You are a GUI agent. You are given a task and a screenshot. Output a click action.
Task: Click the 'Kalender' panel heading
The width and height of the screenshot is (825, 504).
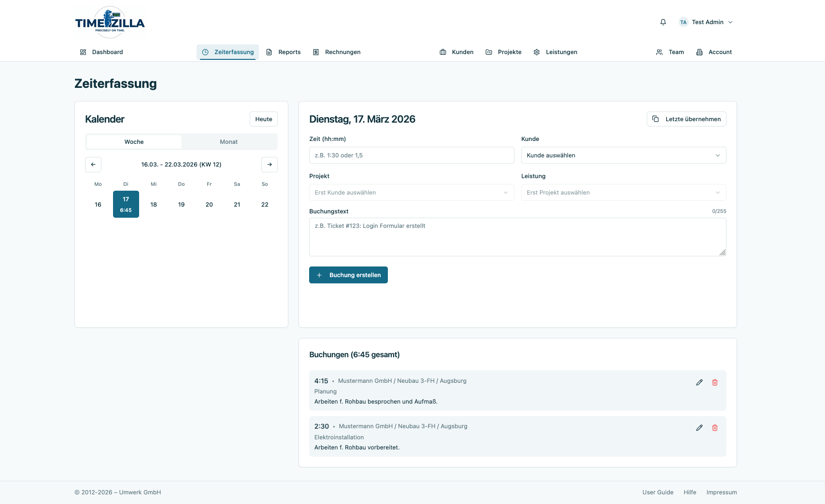[x=105, y=119]
